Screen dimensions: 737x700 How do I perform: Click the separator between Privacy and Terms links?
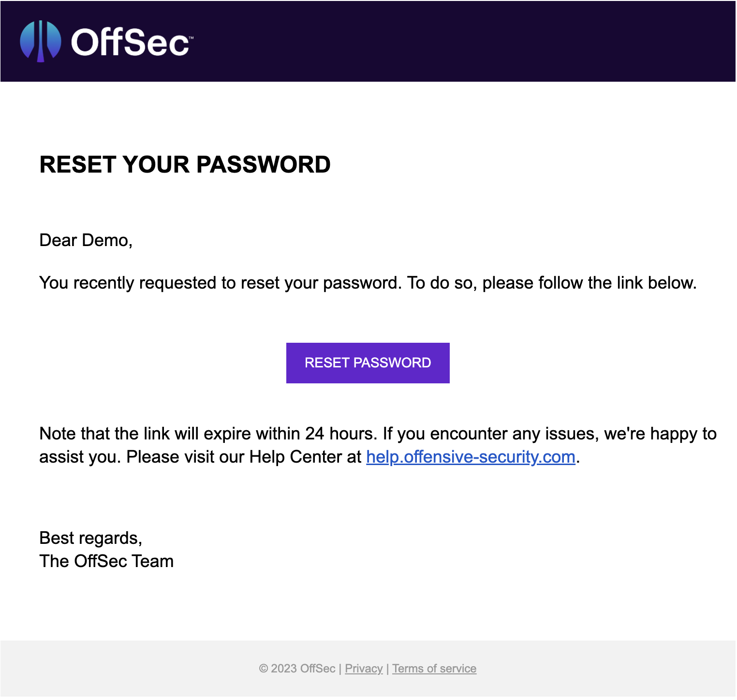(388, 669)
